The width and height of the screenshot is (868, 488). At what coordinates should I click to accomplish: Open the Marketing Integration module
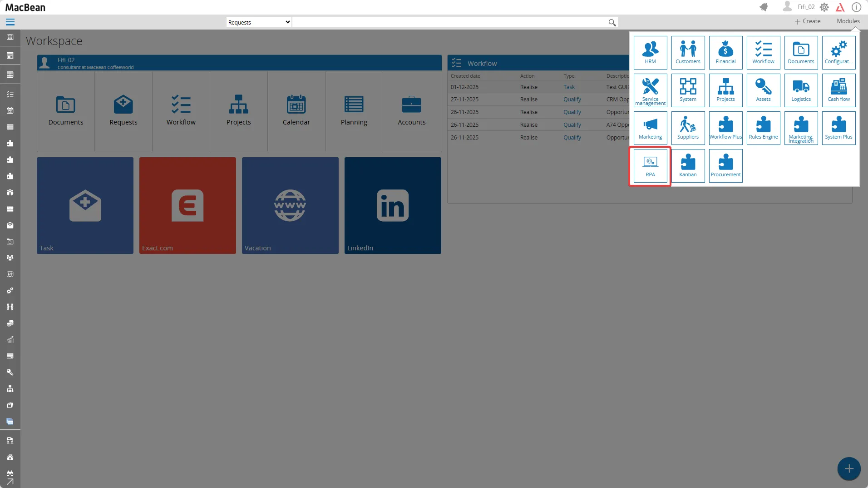(x=801, y=128)
